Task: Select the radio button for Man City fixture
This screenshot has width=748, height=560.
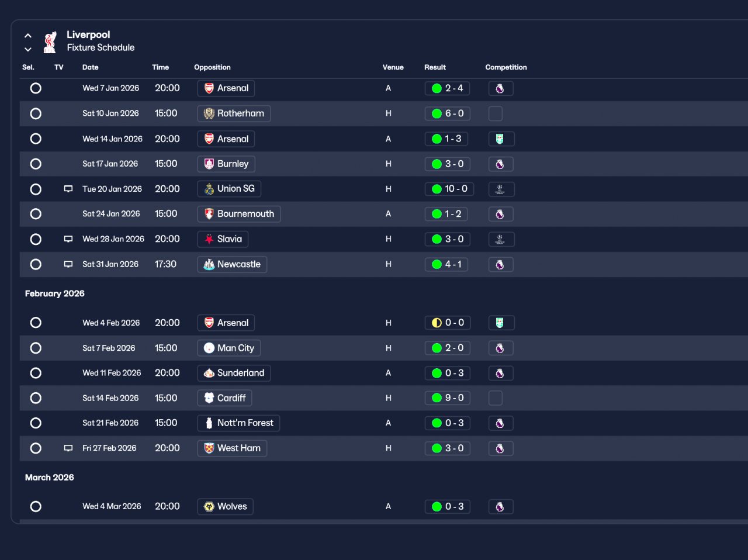Action: click(x=36, y=348)
